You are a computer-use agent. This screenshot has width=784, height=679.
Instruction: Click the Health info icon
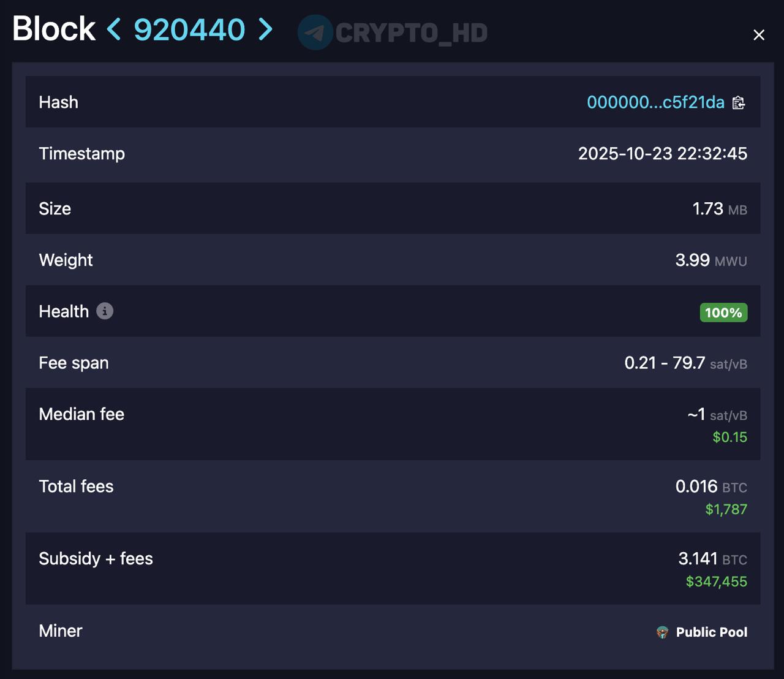click(105, 311)
